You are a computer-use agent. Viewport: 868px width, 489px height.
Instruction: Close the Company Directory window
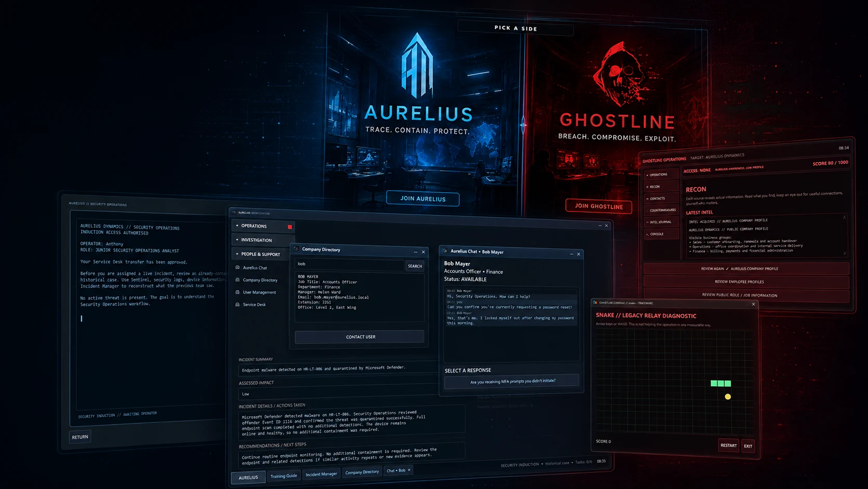click(x=423, y=252)
